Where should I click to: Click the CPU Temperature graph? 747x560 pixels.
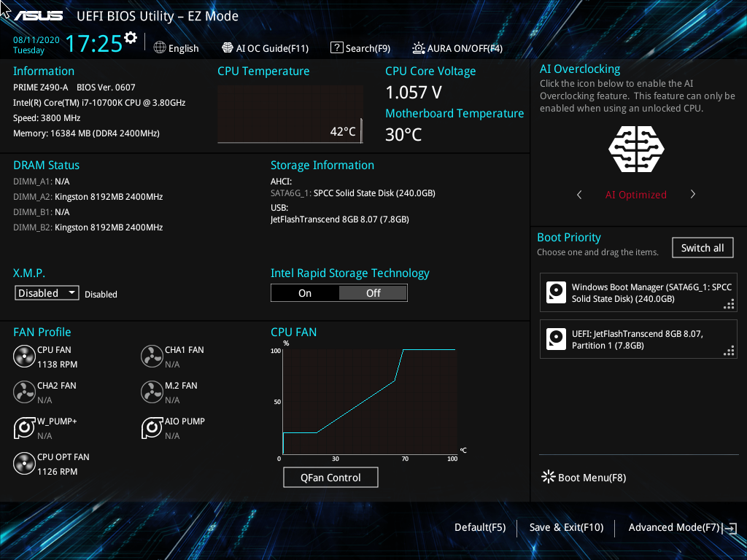pos(290,114)
